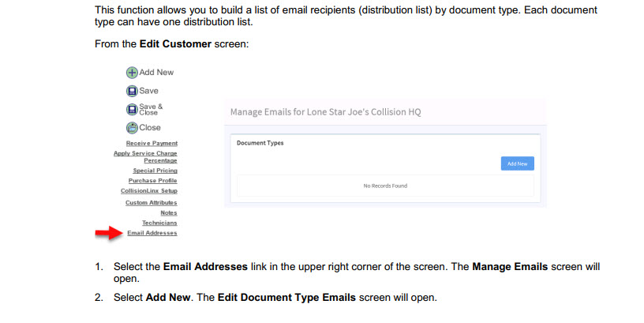Click the Save & Close icon
This screenshot has width=644, height=323.
tap(132, 109)
